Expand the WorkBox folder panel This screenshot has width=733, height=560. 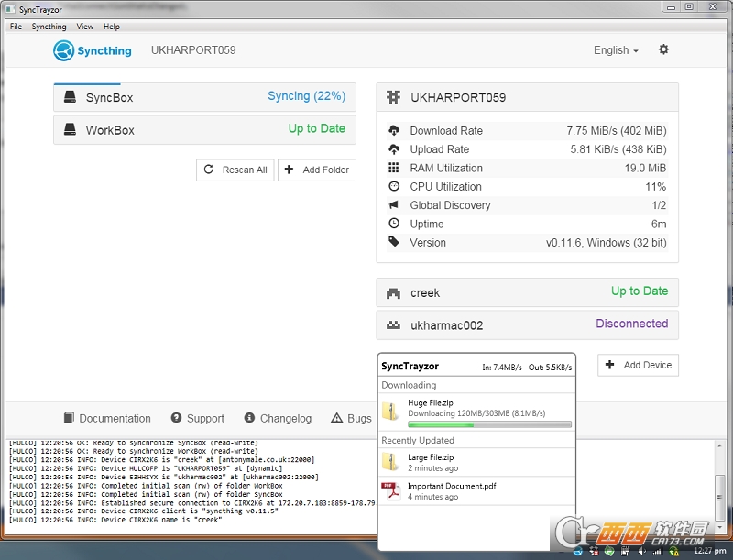click(204, 129)
